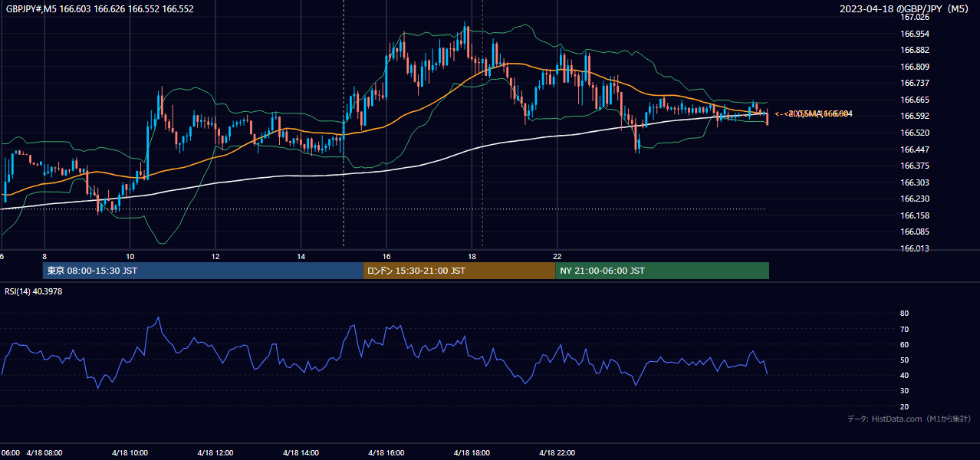Select hour tick 22 above the session bars
The width and height of the screenshot is (980, 460).
[x=557, y=256]
